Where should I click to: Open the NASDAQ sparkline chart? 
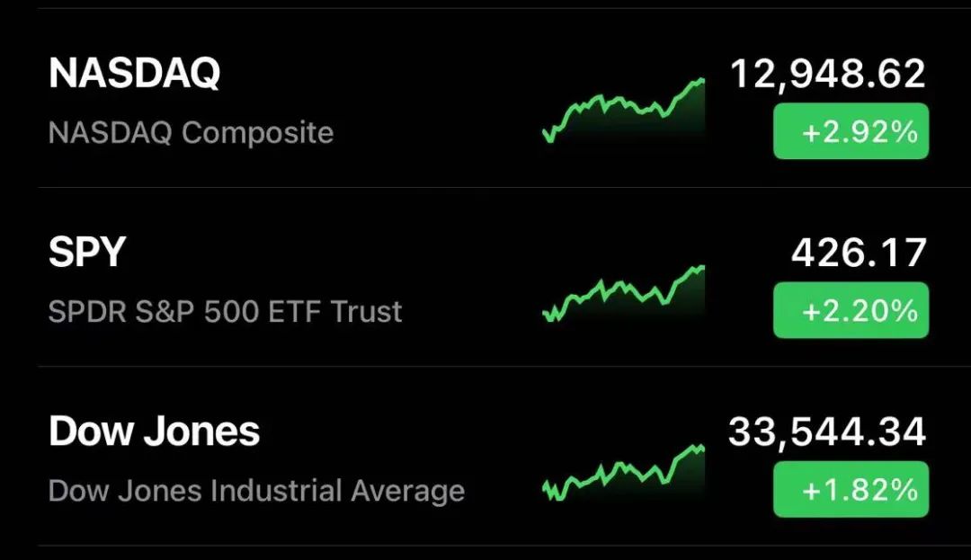click(x=624, y=111)
